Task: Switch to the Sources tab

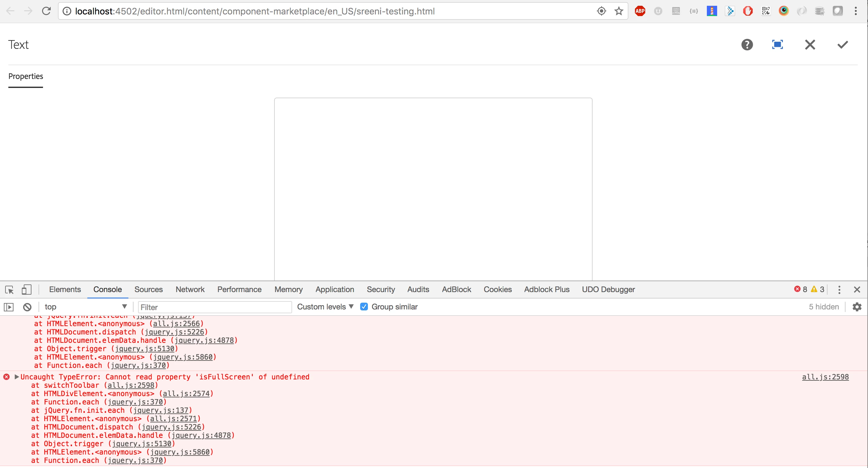Action: (148, 290)
